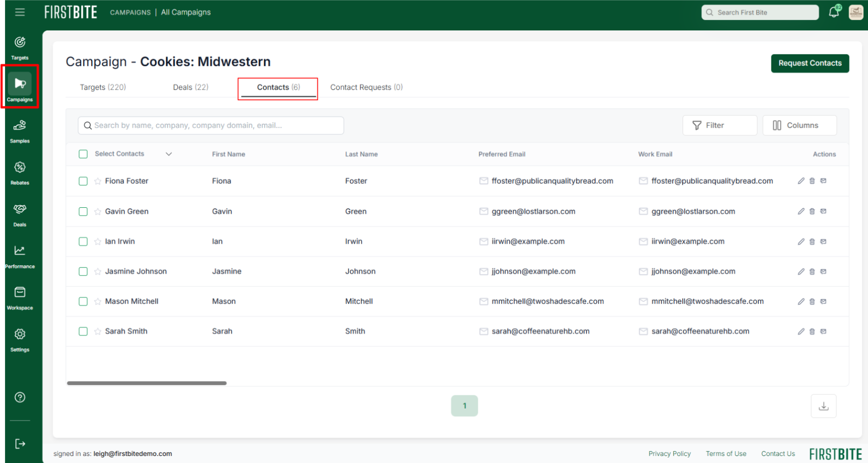Check the Select Contacts header checkbox

click(x=83, y=154)
